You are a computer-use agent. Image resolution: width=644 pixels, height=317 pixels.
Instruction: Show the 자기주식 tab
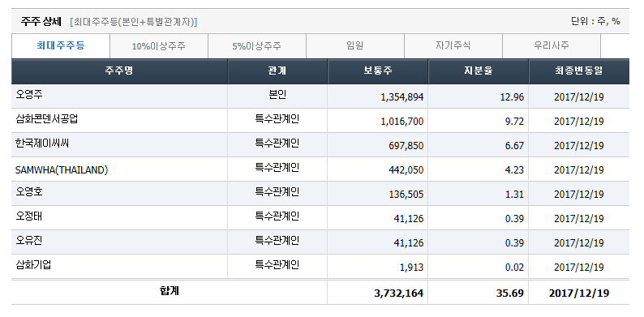(453, 46)
